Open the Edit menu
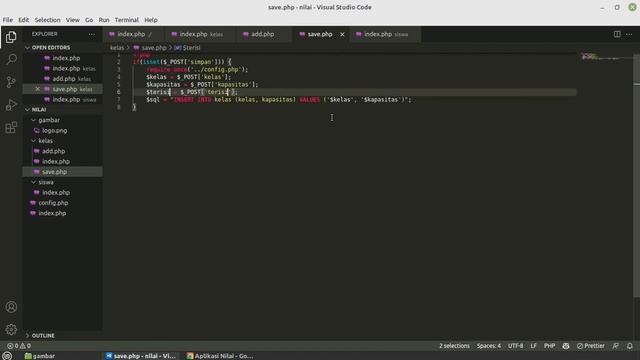 coord(24,20)
